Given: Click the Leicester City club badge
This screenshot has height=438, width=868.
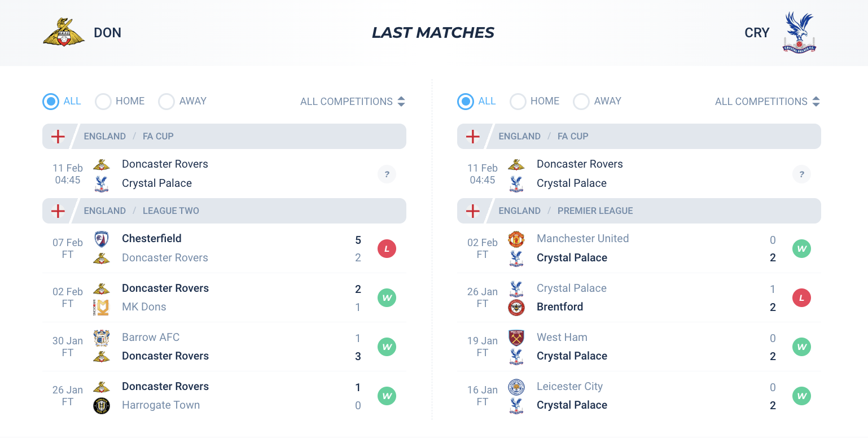Looking at the screenshot, I should pos(516,387).
